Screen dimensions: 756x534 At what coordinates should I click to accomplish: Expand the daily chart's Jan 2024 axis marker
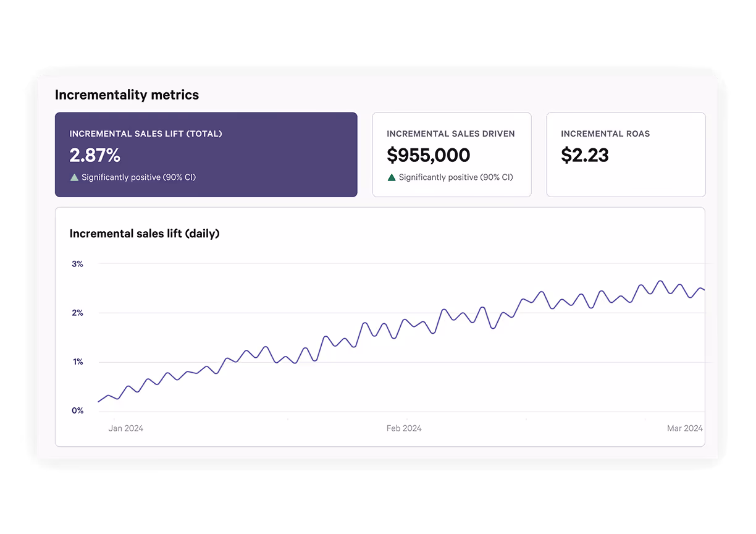tap(126, 428)
